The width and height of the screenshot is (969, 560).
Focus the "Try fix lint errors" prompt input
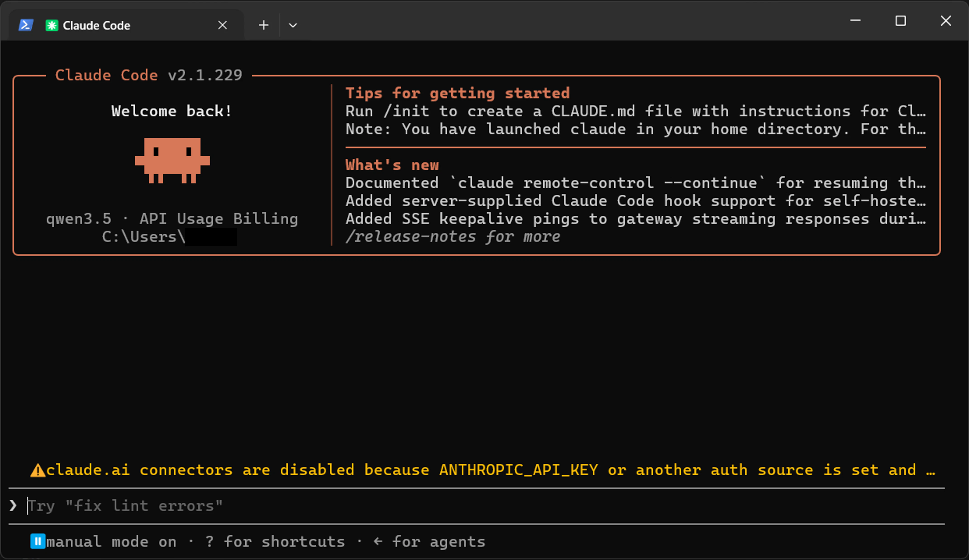point(477,506)
